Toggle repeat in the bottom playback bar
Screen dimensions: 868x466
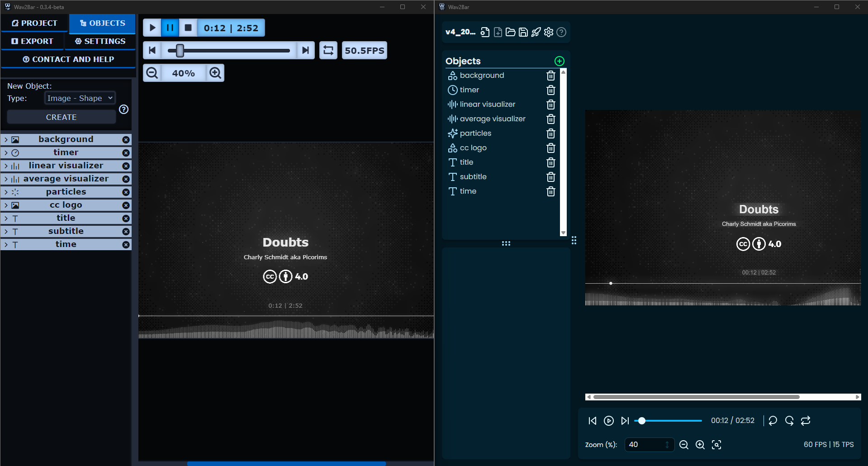click(x=806, y=421)
